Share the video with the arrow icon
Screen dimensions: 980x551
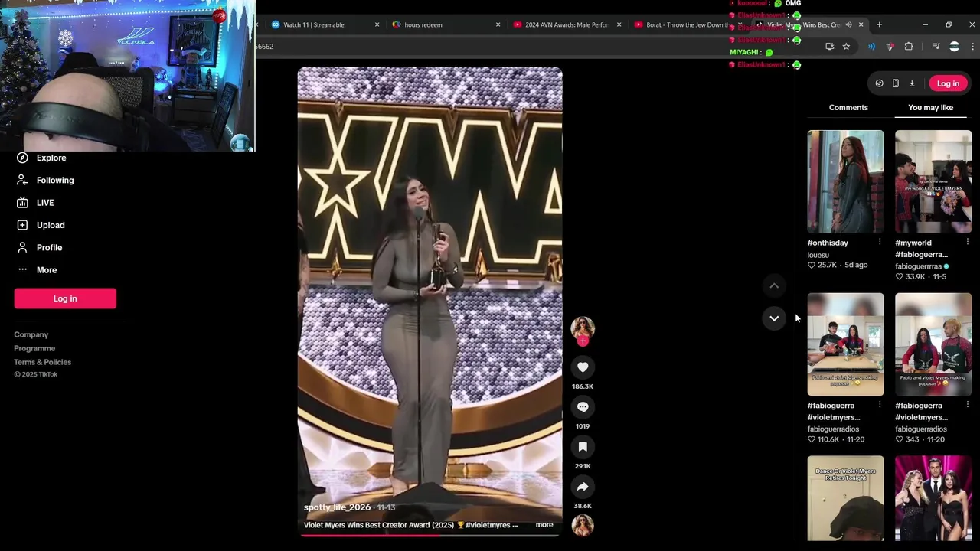point(583,487)
